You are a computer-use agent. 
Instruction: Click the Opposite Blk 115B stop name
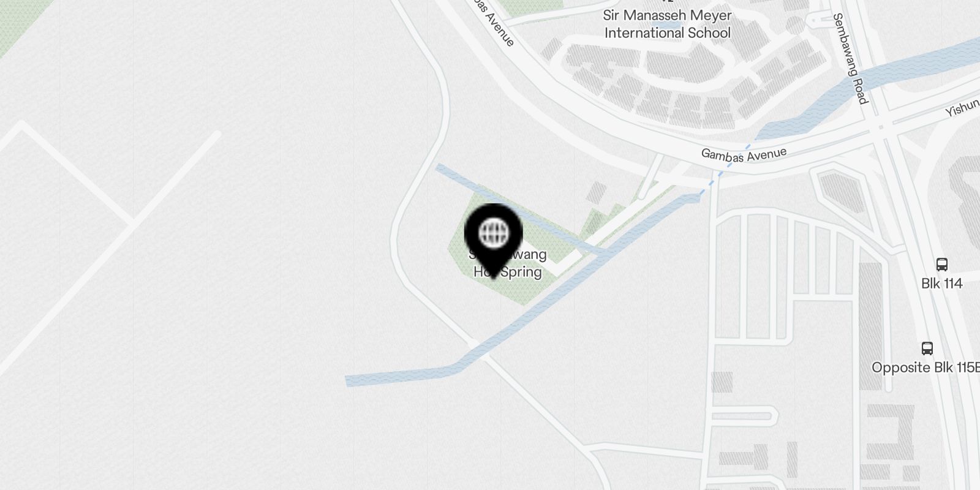925,367
